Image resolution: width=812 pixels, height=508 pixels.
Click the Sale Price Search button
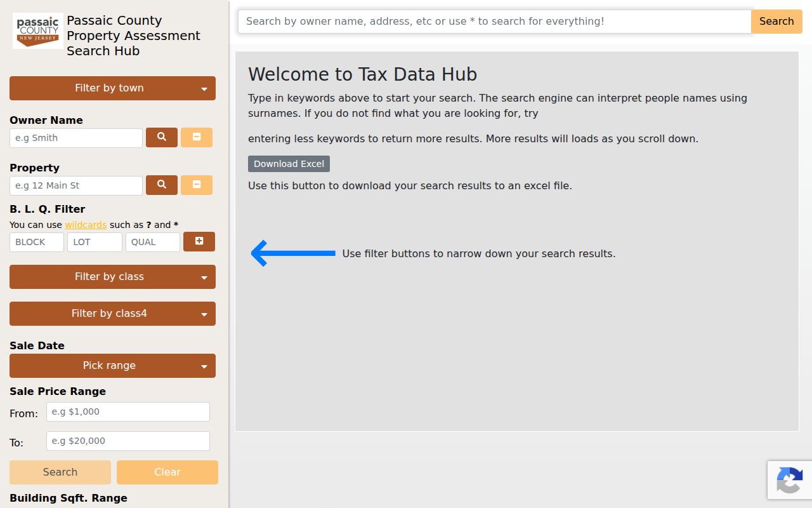pos(60,472)
